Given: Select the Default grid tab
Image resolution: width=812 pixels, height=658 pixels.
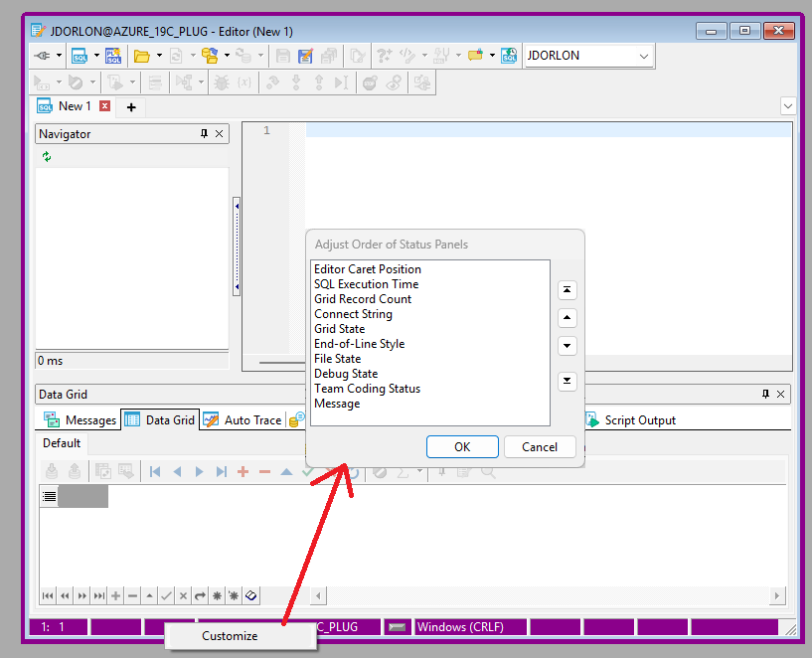Looking at the screenshot, I should pyautogui.click(x=62, y=443).
